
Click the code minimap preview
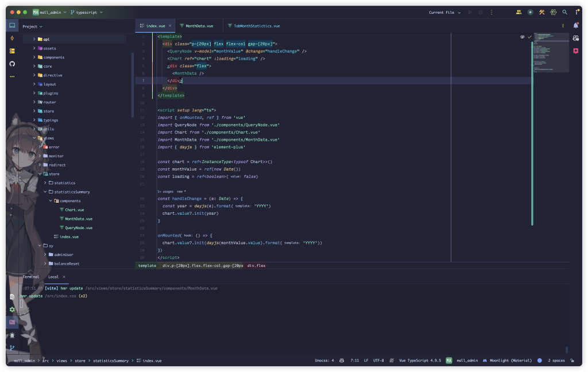pos(550,52)
